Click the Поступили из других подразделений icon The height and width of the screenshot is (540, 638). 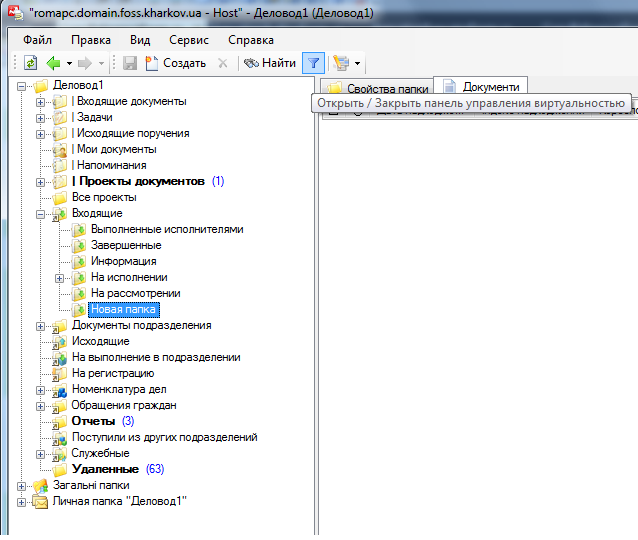tap(60, 437)
